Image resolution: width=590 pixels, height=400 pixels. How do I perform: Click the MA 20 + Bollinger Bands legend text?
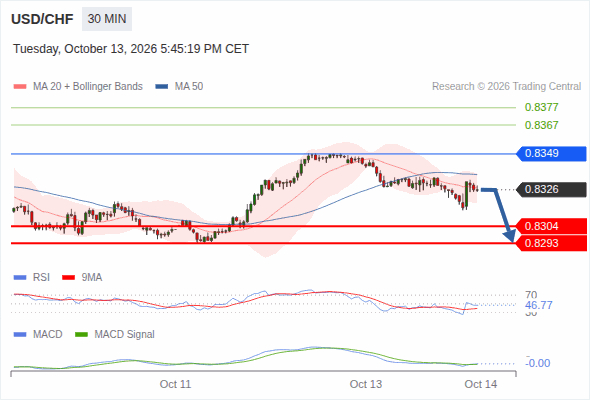(88, 87)
